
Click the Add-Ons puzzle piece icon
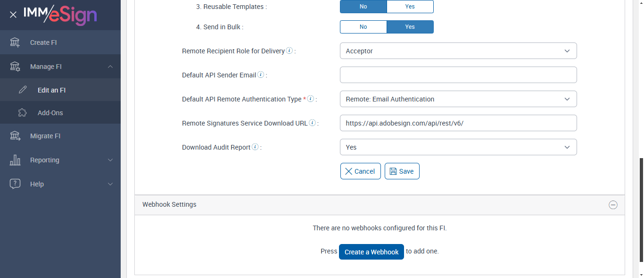coord(22,113)
